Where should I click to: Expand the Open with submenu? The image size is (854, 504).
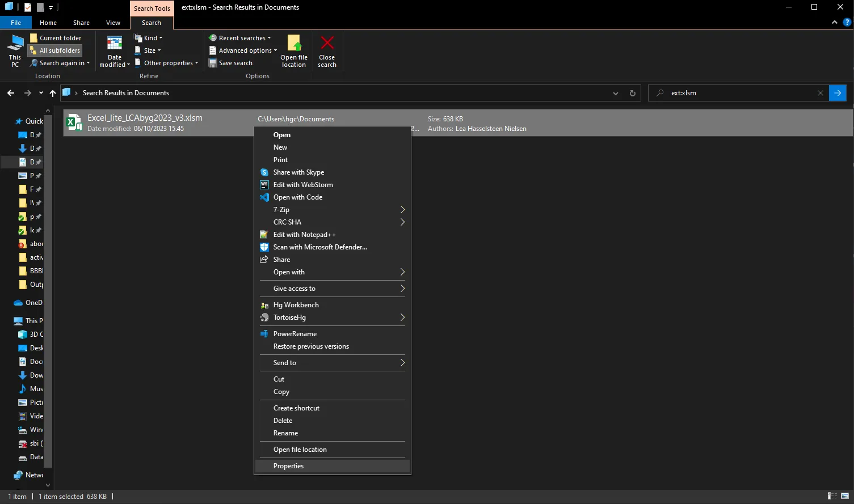click(x=333, y=272)
